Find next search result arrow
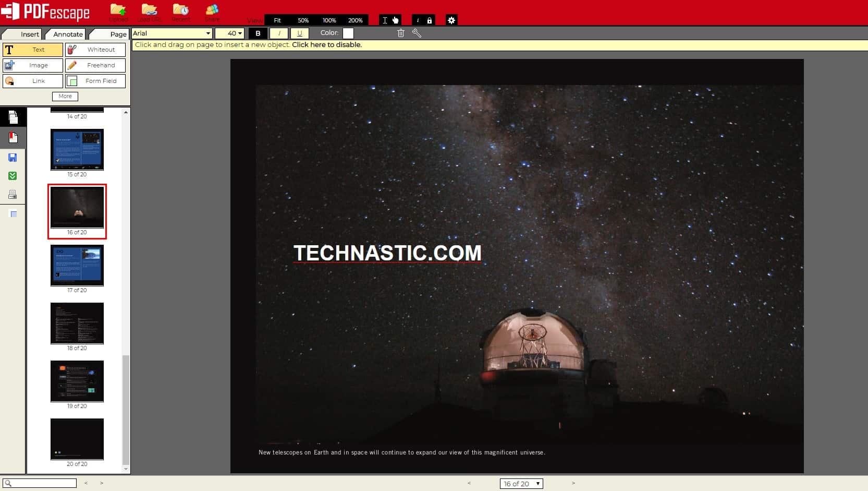Image resolution: width=868 pixels, height=491 pixels. pos(102,483)
